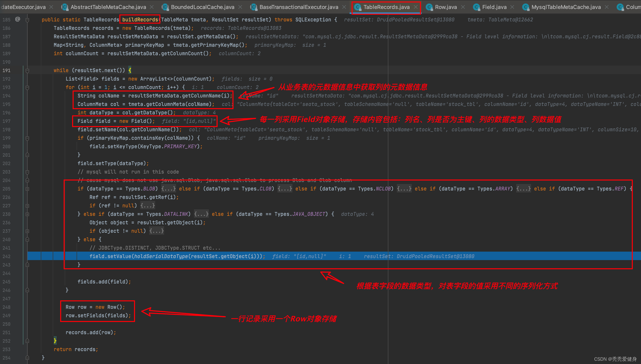This screenshot has height=364, width=641.
Task: Click the class icon on MysqlTableMetaCache.java tab
Action: 526,7
